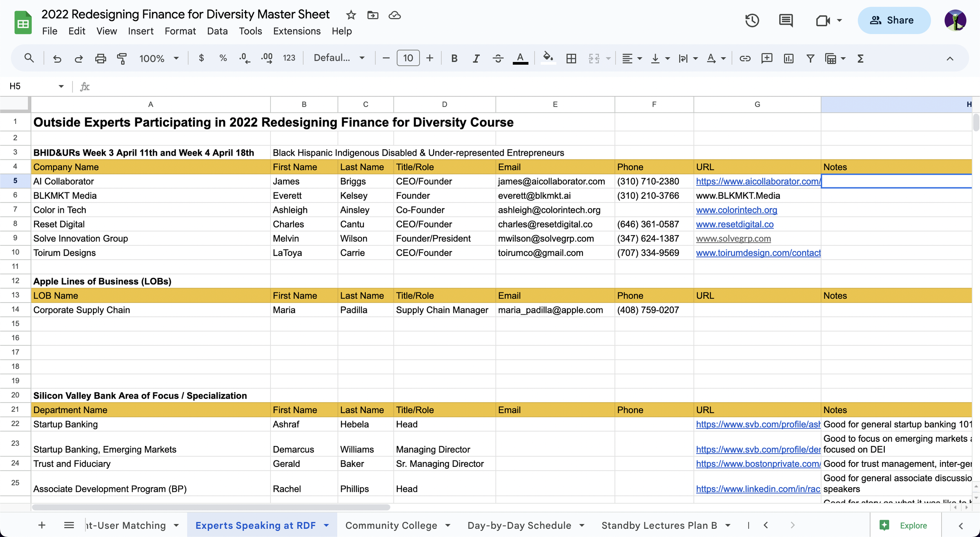
Task: Click the Meet video camera icon
Action: tap(823, 20)
